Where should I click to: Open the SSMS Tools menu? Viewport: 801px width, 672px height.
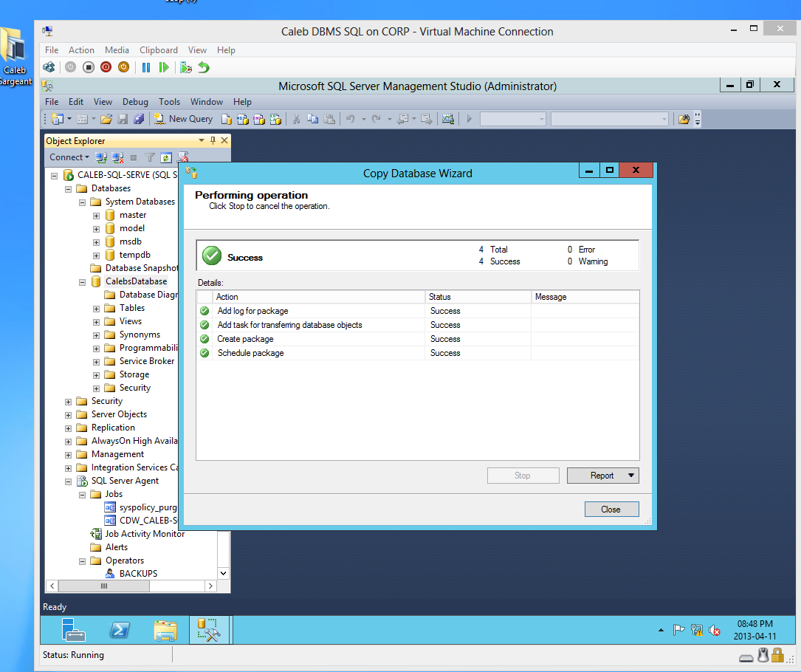[x=169, y=102]
